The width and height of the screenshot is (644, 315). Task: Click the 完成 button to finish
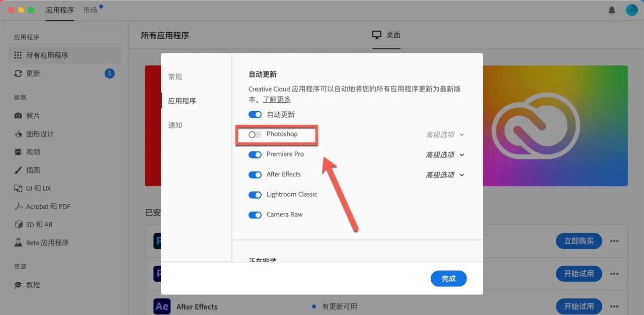tap(448, 278)
